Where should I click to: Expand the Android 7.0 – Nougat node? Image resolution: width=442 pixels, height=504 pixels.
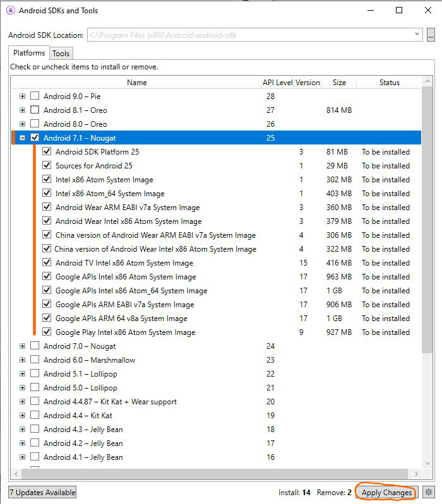23,346
